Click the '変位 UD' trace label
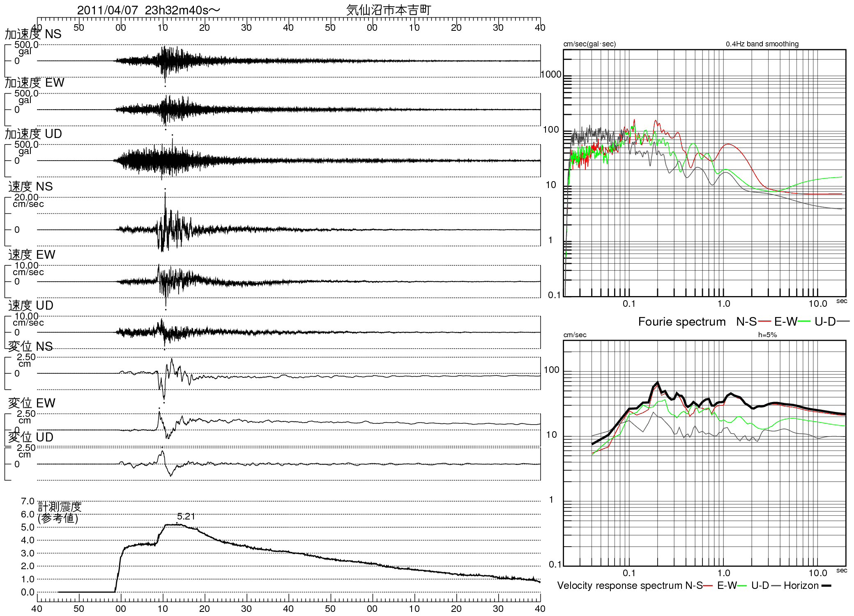Image resolution: width=854 pixels, height=616 pixels. 31,437
